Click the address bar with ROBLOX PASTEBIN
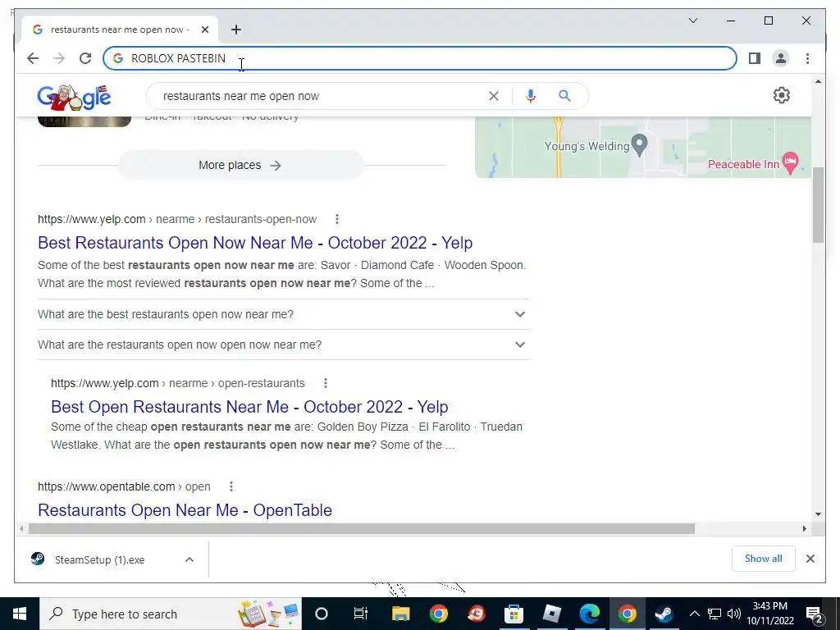The height and width of the screenshot is (630, 840). pos(419,58)
